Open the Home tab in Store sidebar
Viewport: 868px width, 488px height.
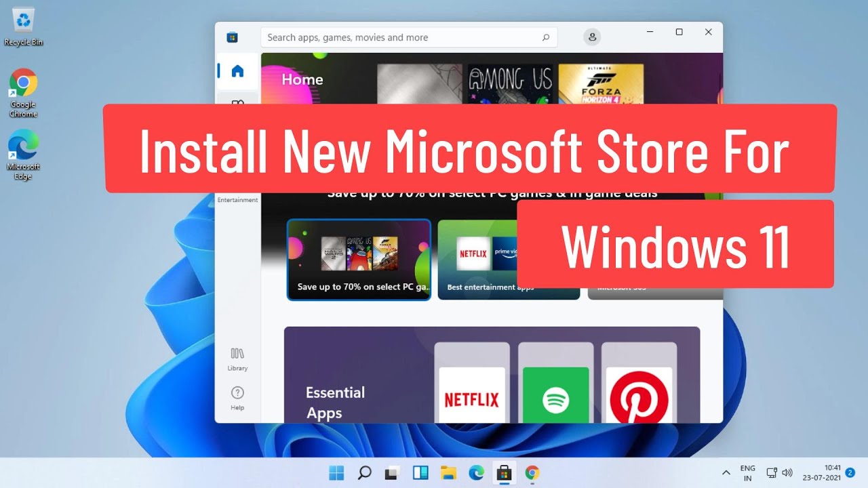(x=237, y=71)
